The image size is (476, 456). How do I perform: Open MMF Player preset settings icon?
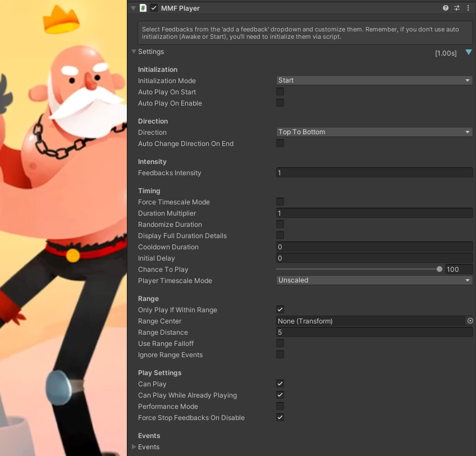[457, 8]
